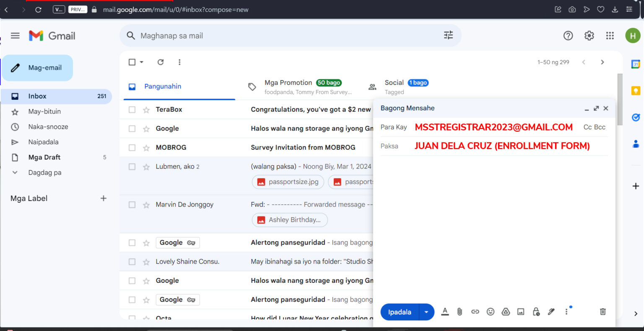
Task: Attach files with paperclip icon
Action: tap(460, 312)
